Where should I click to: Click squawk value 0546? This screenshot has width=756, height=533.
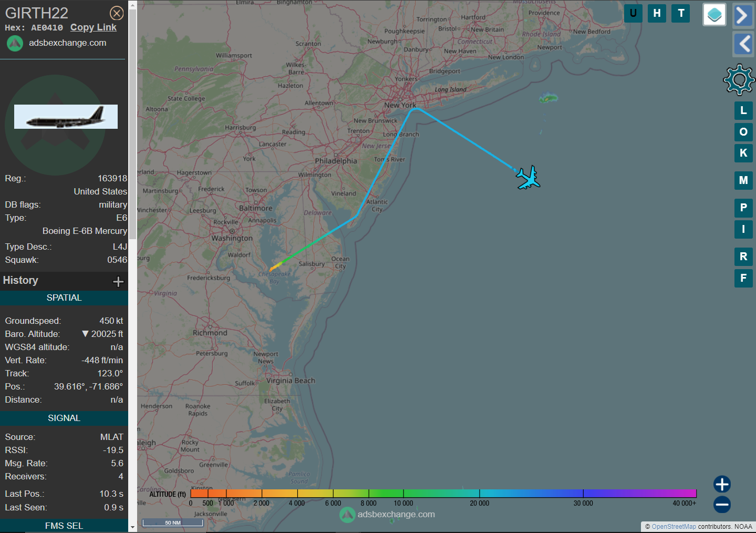pos(117,260)
